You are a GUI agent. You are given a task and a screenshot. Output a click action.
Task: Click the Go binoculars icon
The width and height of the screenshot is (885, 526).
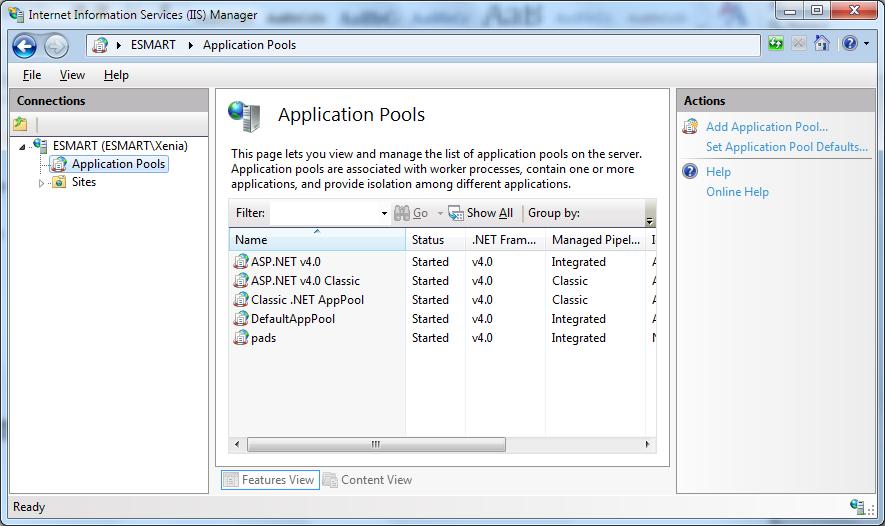tap(402, 213)
